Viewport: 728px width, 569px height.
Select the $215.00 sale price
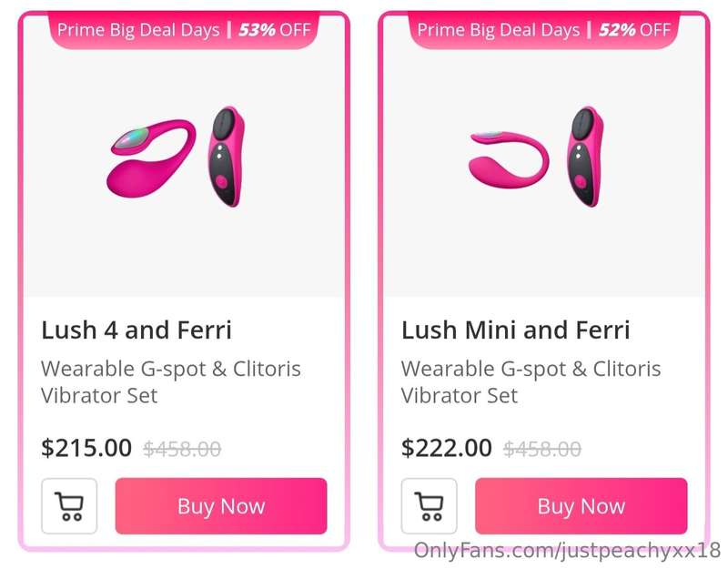click(x=86, y=448)
